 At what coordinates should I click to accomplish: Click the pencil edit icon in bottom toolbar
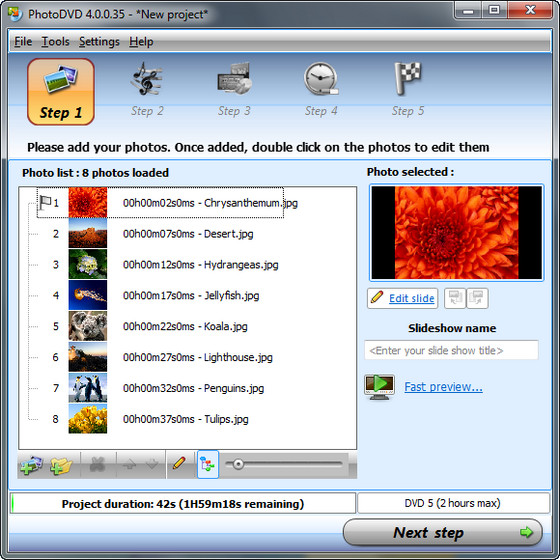[x=179, y=464]
